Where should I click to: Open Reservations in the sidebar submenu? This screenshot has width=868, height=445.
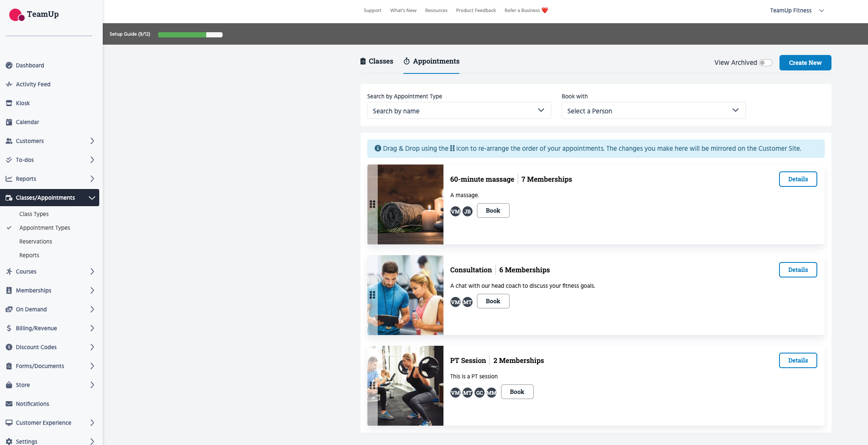click(36, 241)
